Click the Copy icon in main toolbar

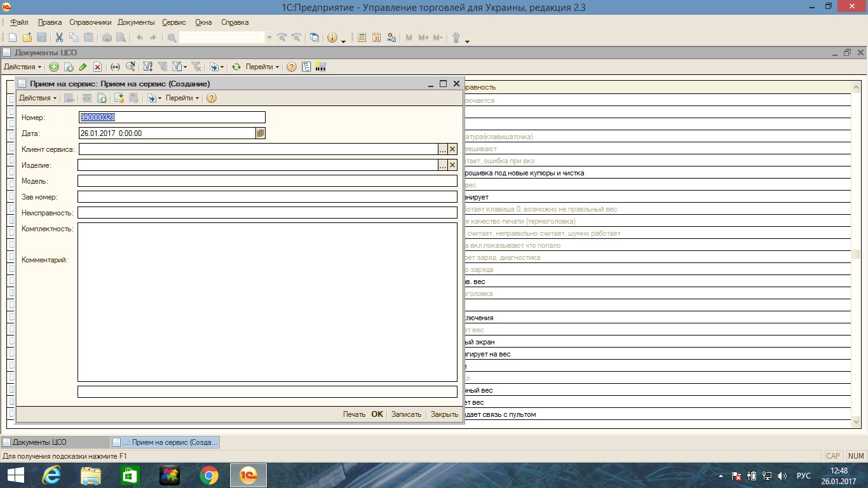74,38
